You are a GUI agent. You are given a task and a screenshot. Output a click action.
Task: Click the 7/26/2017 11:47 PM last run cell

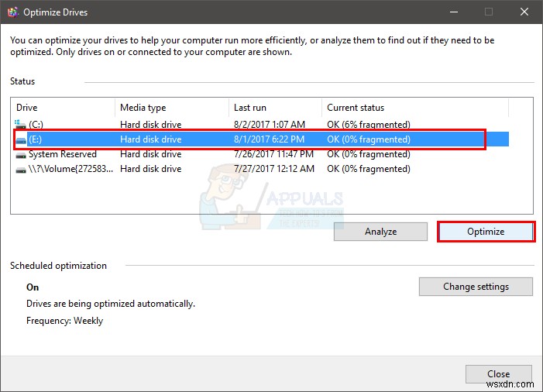coord(273,154)
